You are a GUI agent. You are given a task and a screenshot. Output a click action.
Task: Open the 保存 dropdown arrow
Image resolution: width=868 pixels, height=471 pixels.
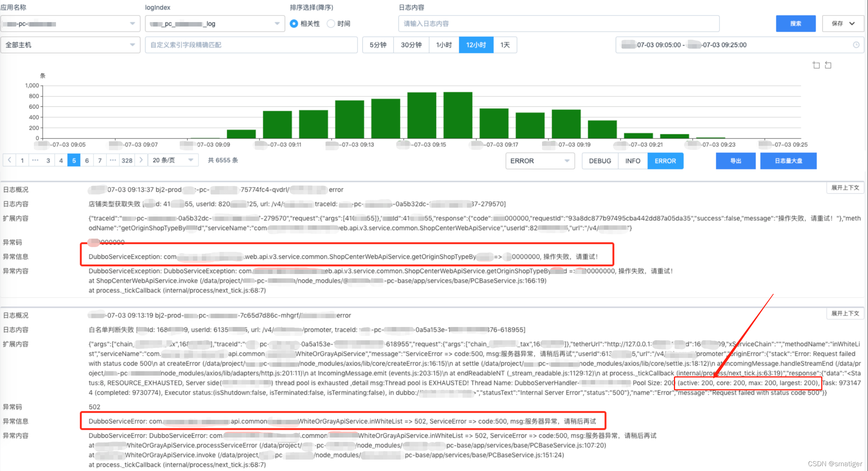click(x=852, y=24)
